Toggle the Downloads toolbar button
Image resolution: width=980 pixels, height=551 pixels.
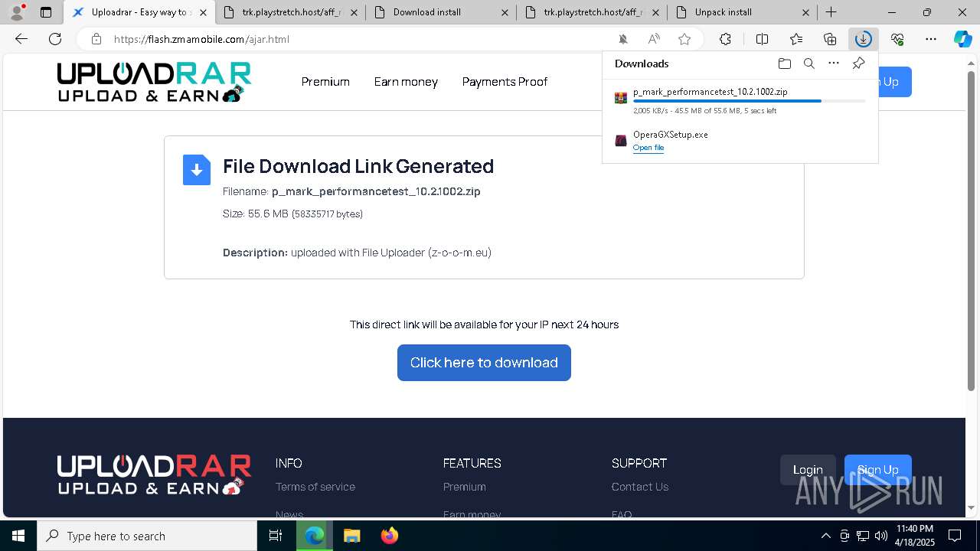[864, 39]
